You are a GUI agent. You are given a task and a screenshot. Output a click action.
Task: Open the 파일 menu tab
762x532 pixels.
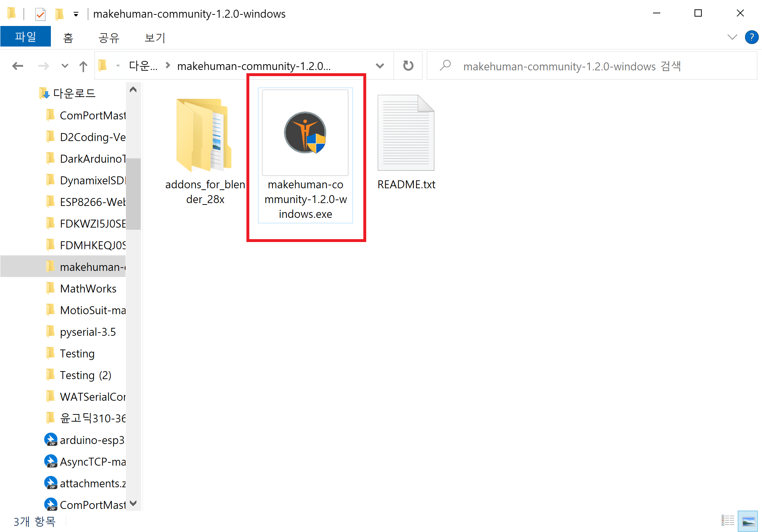[25, 37]
